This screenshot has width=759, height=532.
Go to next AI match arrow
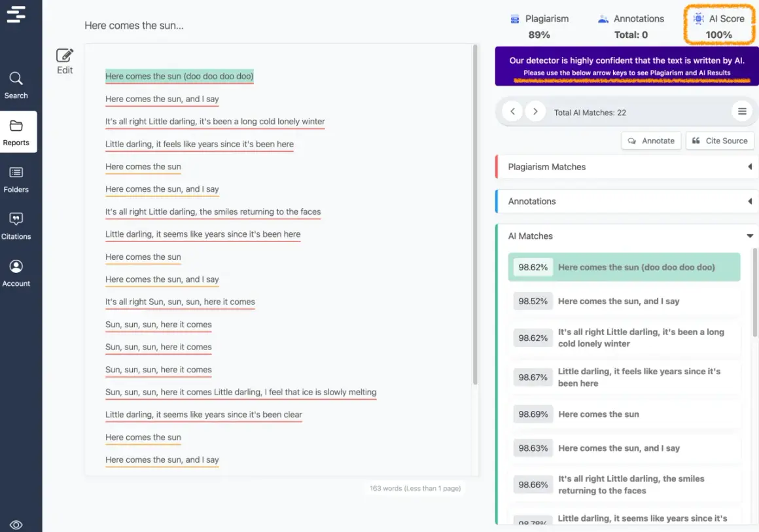[x=535, y=111]
